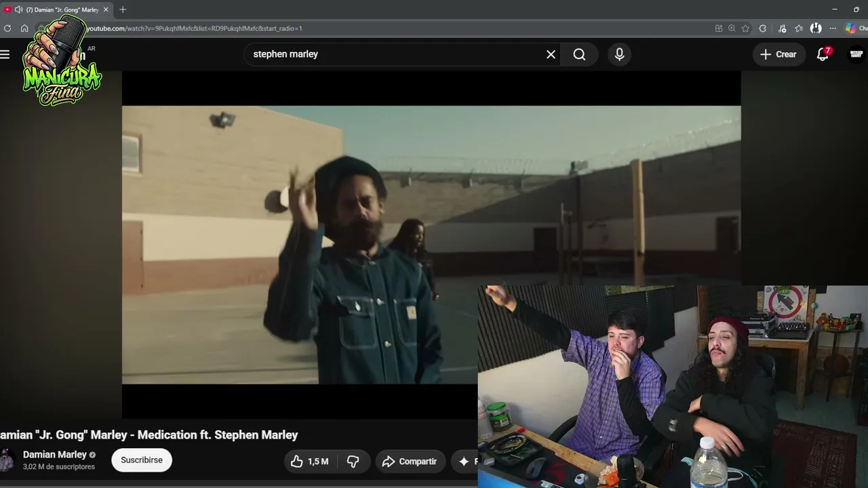Dislike the video with thumbs down
868x488 pixels.
(353, 462)
